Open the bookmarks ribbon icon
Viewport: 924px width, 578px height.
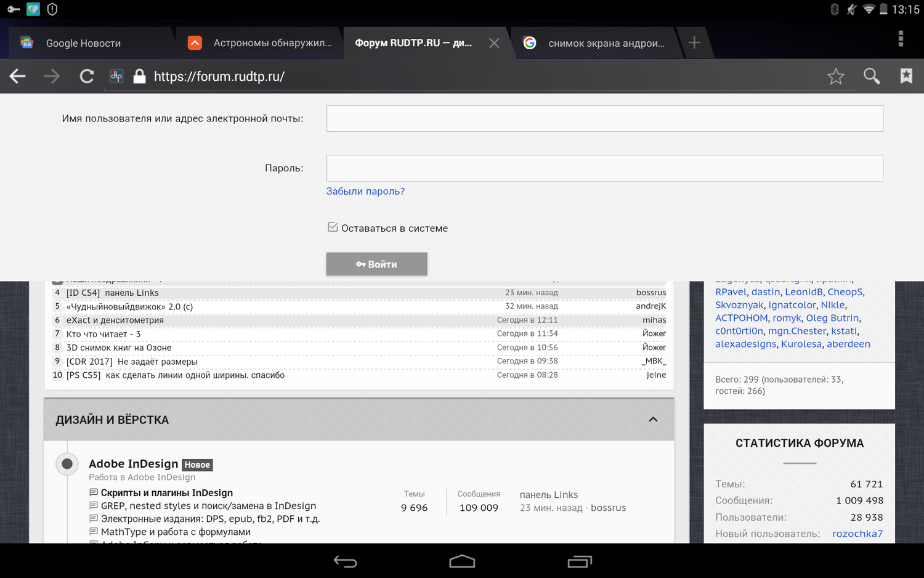(x=906, y=76)
